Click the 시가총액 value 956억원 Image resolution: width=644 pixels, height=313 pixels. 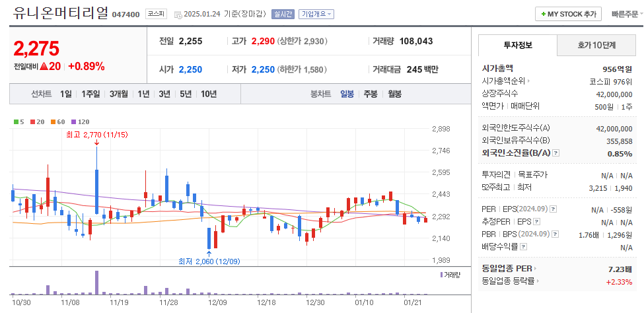[618, 69]
